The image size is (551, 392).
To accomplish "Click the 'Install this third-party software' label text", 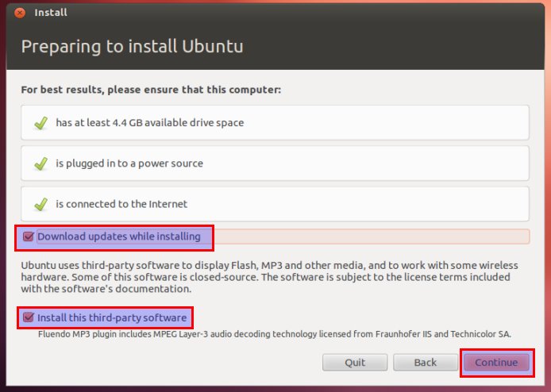I will [112, 318].
